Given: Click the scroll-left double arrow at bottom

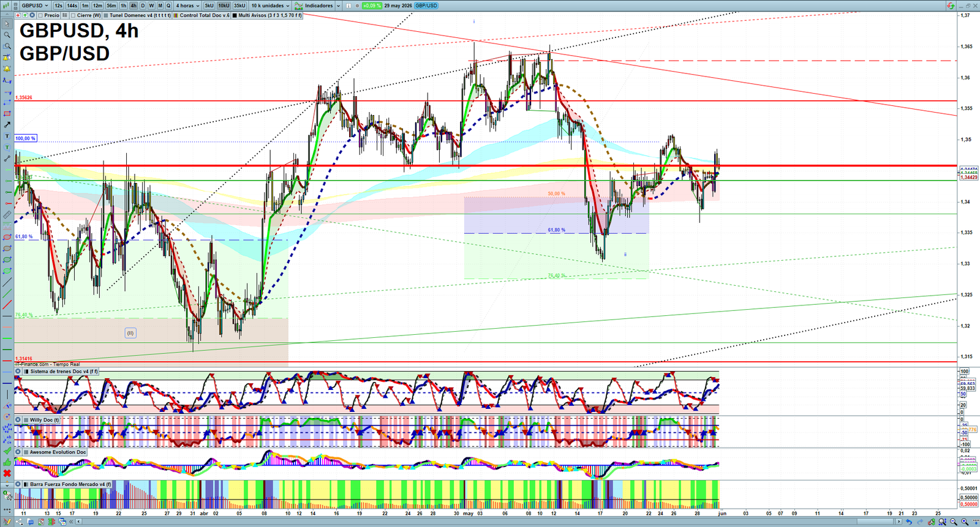Looking at the screenshot, I should [71, 522].
